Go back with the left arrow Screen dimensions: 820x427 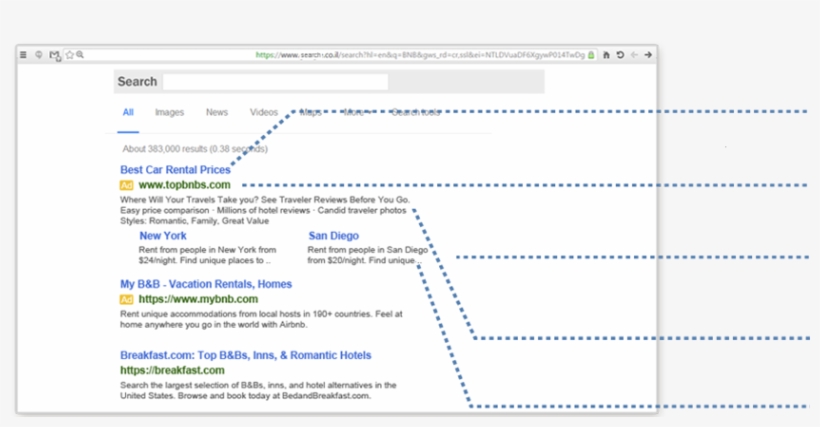click(634, 55)
